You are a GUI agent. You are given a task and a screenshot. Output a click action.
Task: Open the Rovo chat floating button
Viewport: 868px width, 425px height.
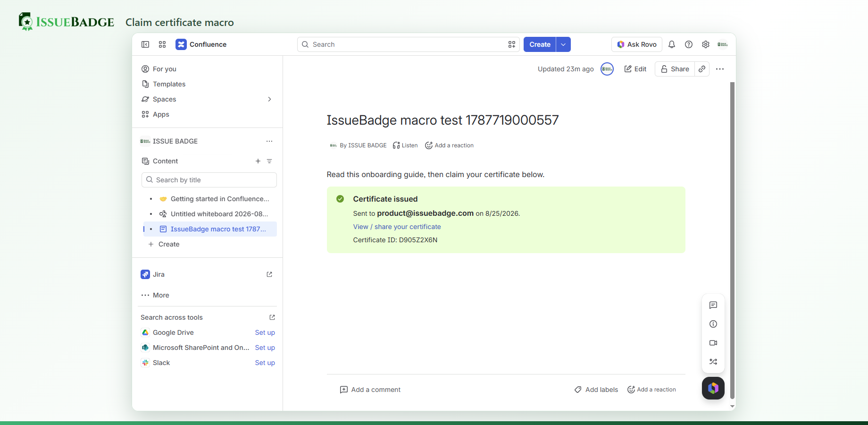pos(713,388)
